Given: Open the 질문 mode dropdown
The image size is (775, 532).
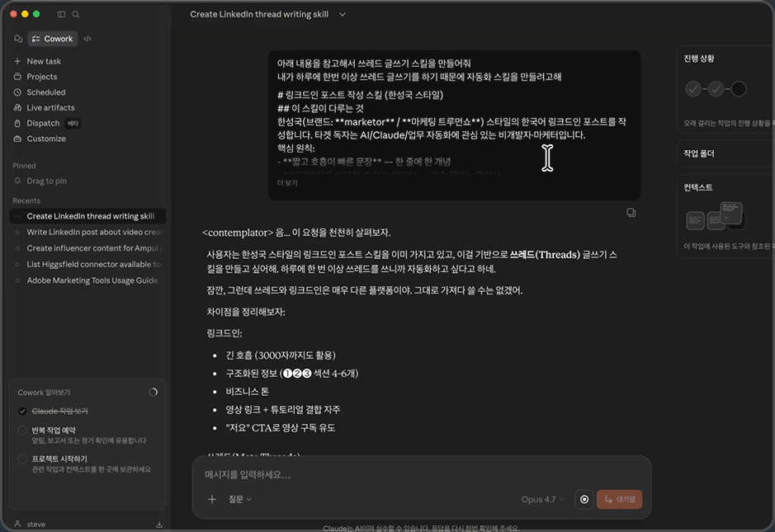Looking at the screenshot, I should click(x=240, y=499).
